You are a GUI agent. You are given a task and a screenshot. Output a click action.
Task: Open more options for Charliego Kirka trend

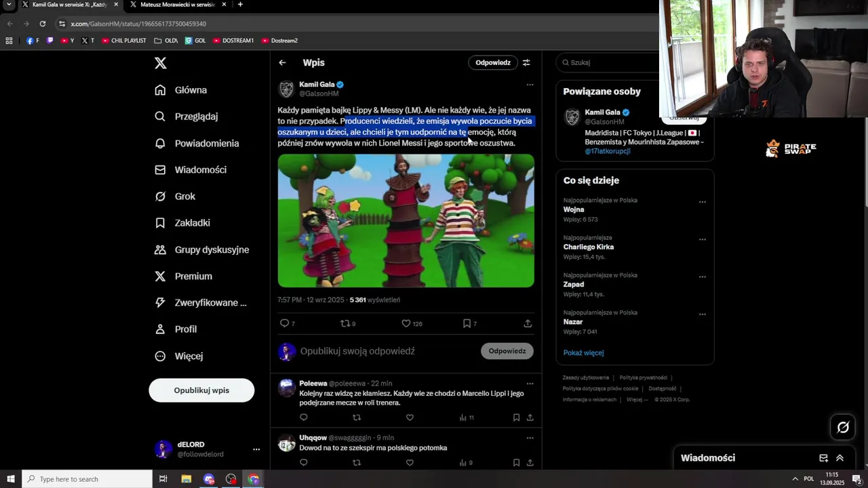(702, 239)
